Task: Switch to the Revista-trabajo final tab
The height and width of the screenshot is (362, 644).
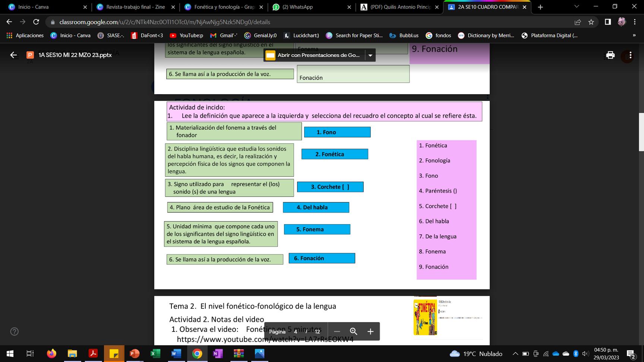Action: tap(135, 7)
